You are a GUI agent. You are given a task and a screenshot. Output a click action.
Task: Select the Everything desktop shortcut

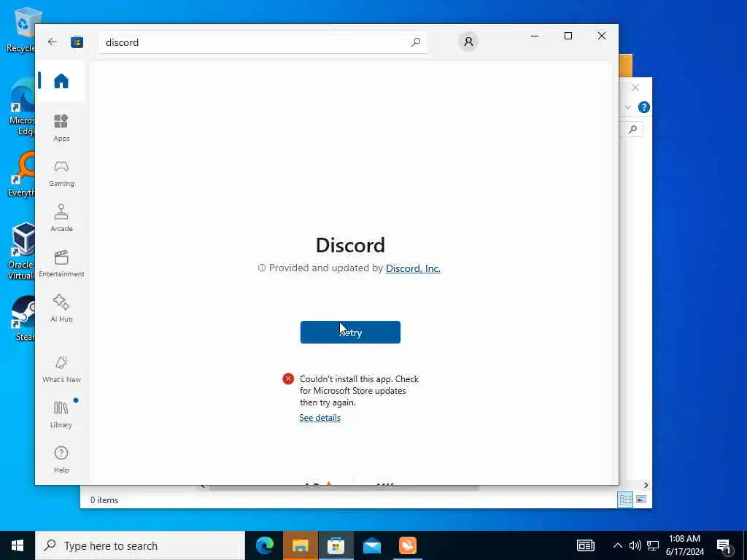click(21, 174)
